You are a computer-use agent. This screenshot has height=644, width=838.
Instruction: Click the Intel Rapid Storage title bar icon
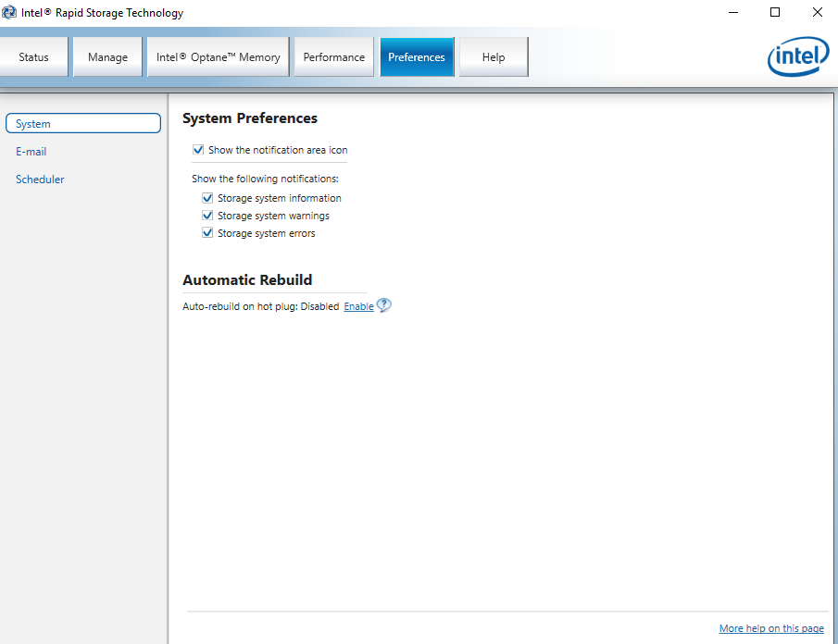click(8, 12)
